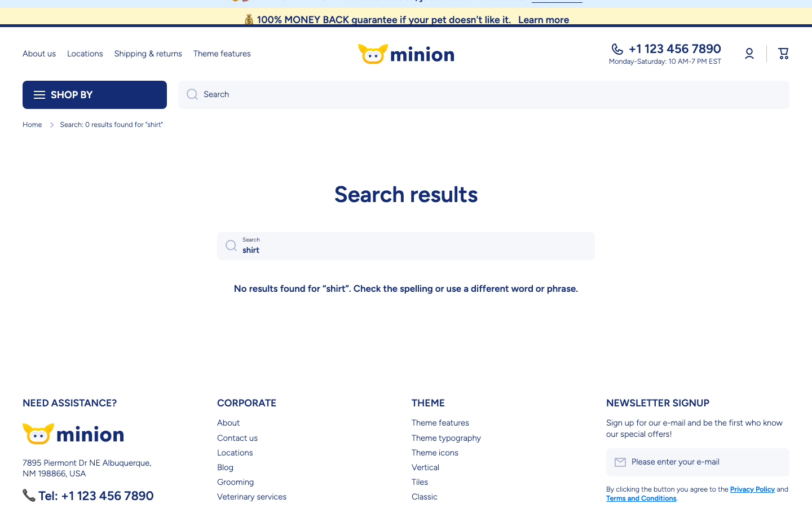
Task: Open Veterinary services footer link
Action: [x=251, y=497]
